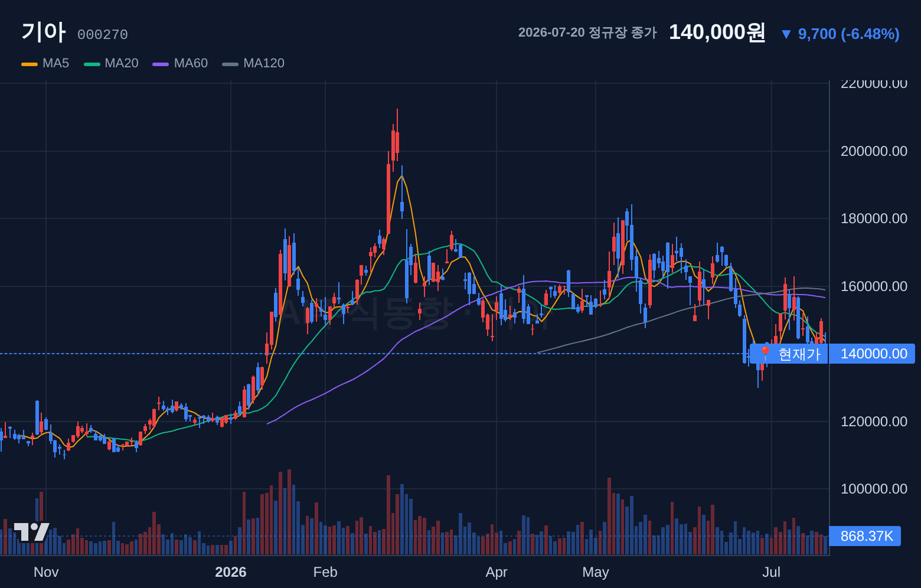
Task: Click the 2026 time axis label
Action: tap(231, 572)
